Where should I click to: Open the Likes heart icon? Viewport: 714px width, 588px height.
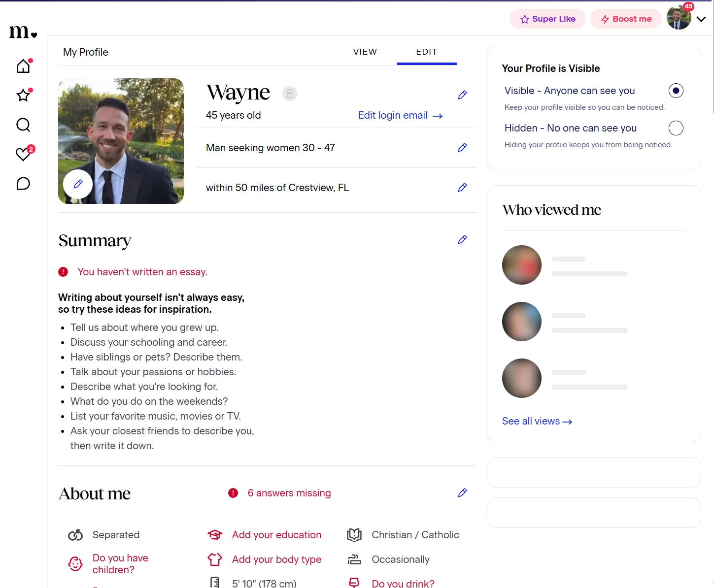[23, 154]
